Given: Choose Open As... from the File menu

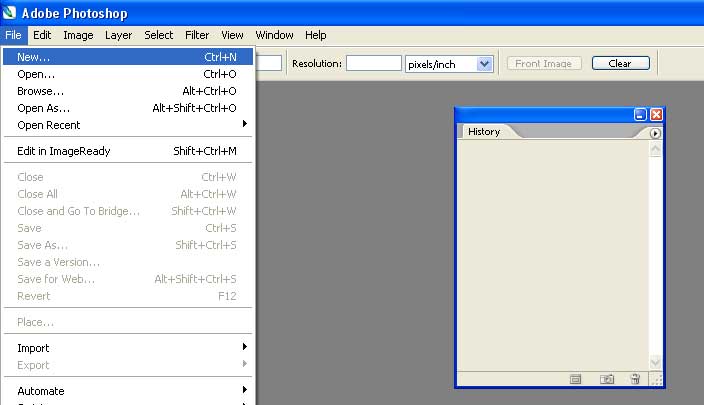Looking at the screenshot, I should [128, 108].
